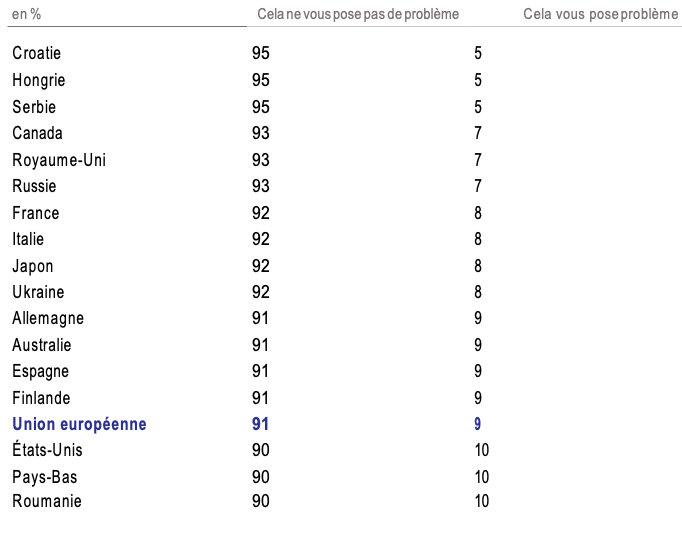Screen dimensions: 682x539
Task: Click the Italie country name
Action: pyautogui.click(x=28, y=239)
